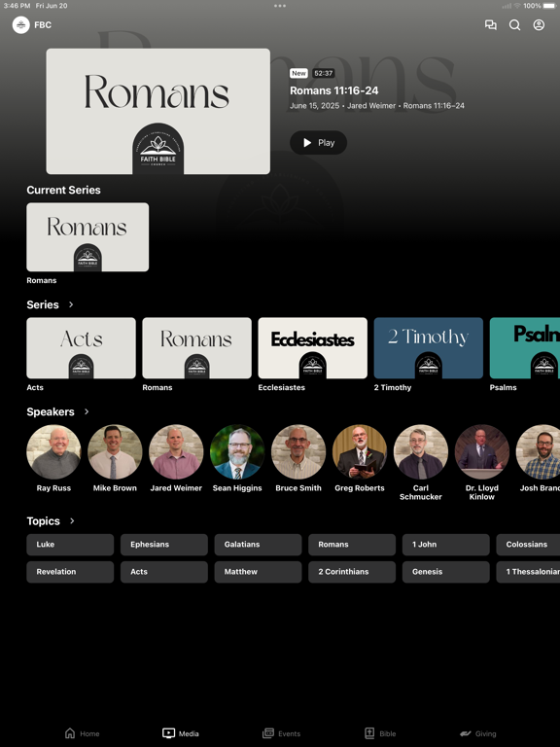
Task: Open the user profile icon
Action: coord(539,24)
